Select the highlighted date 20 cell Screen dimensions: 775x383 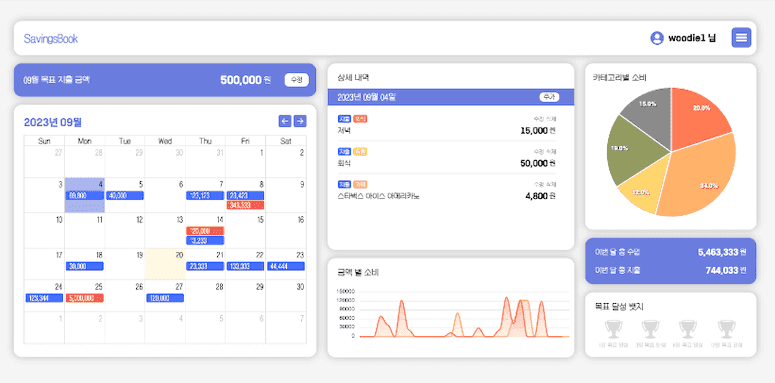pos(165,264)
